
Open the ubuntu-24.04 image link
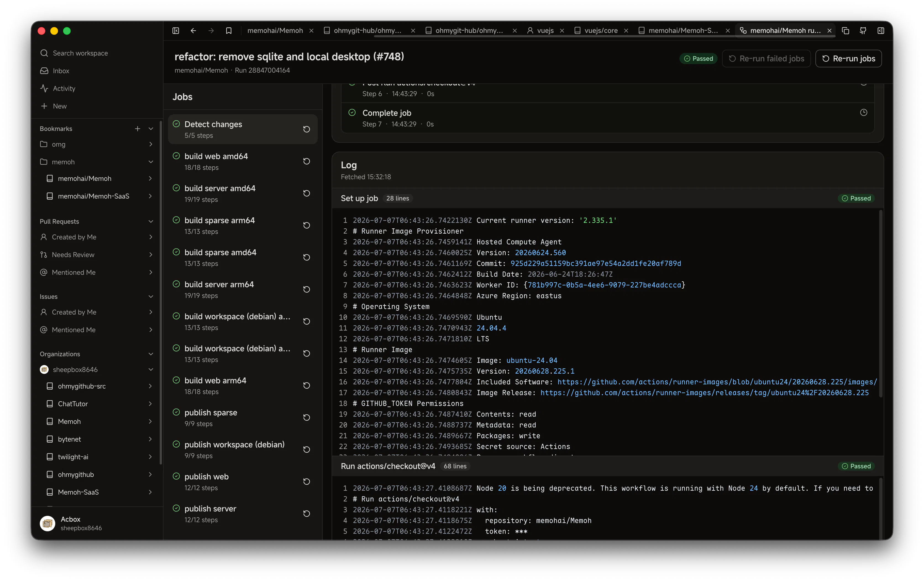(x=532, y=361)
